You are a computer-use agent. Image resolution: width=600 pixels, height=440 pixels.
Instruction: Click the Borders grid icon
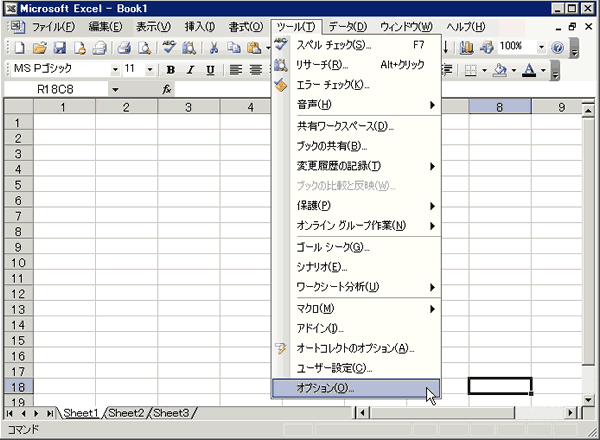[x=470, y=70]
